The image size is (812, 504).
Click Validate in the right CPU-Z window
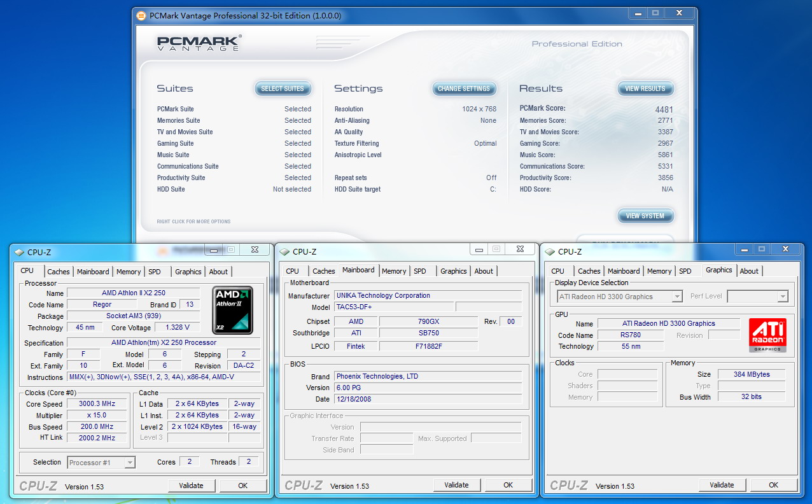(x=722, y=485)
